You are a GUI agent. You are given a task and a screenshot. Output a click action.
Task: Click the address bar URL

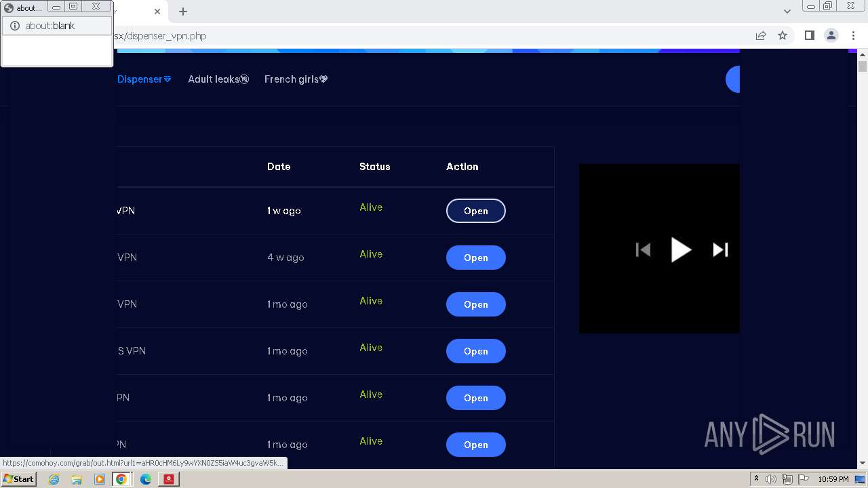point(160,36)
